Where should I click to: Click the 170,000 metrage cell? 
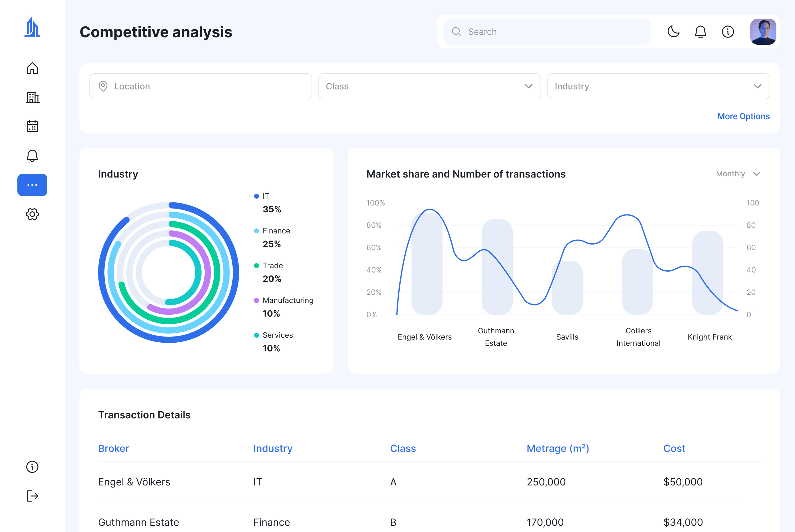point(545,522)
